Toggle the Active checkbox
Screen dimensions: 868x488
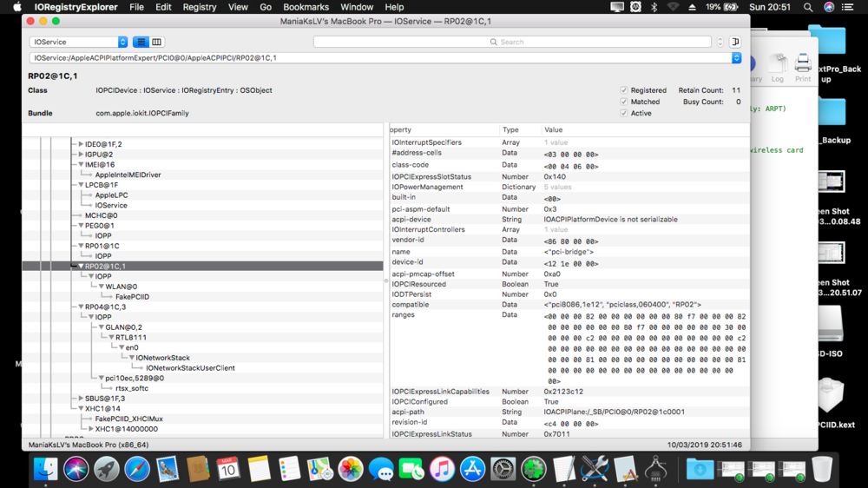pos(624,113)
